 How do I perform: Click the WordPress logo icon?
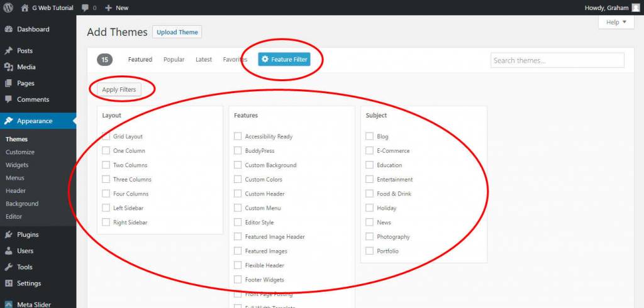8,8
